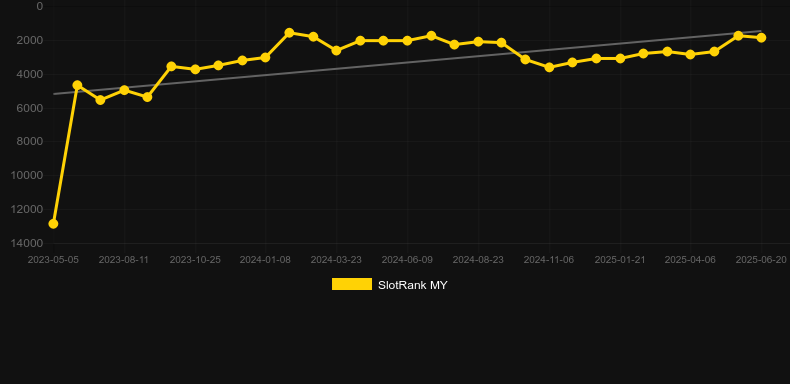The width and height of the screenshot is (790, 384).
Task: Click the yellow SlotRank MY legend swatch
Action: coord(352,284)
